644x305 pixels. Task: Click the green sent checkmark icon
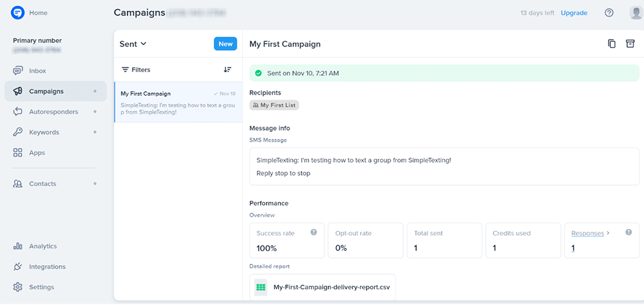(x=258, y=73)
